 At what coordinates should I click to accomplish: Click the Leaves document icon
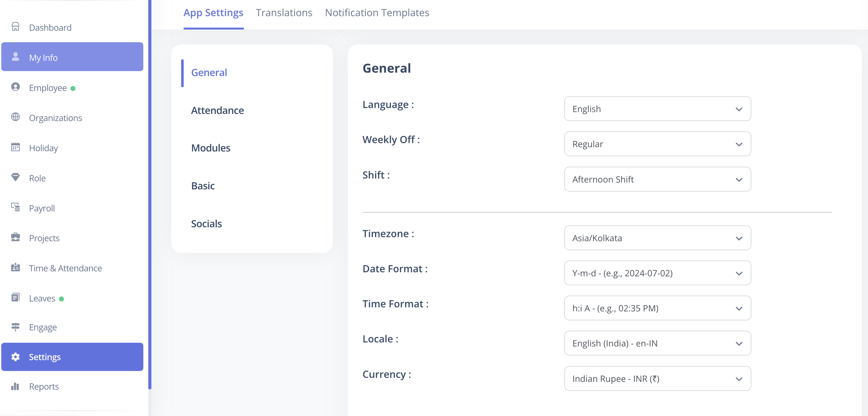(16, 297)
